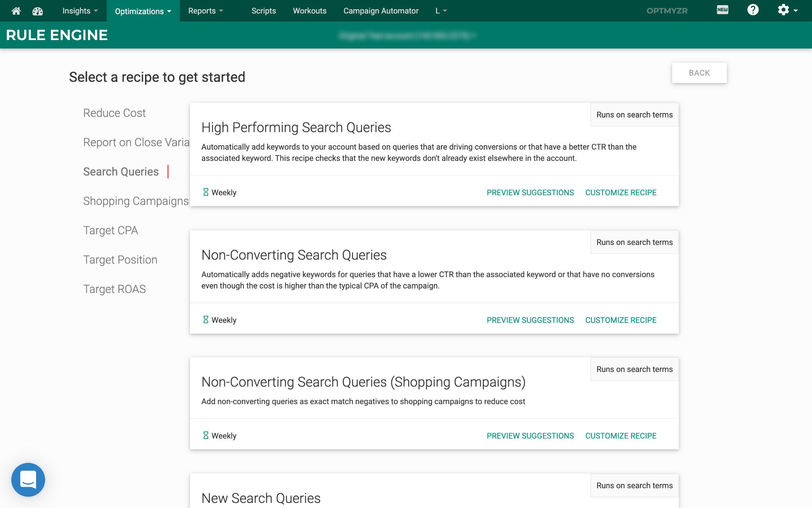The height and width of the screenshot is (508, 812).
Task: Click 'Runs on search terms' tag on New Search Queries card
Action: pyautogui.click(x=634, y=485)
